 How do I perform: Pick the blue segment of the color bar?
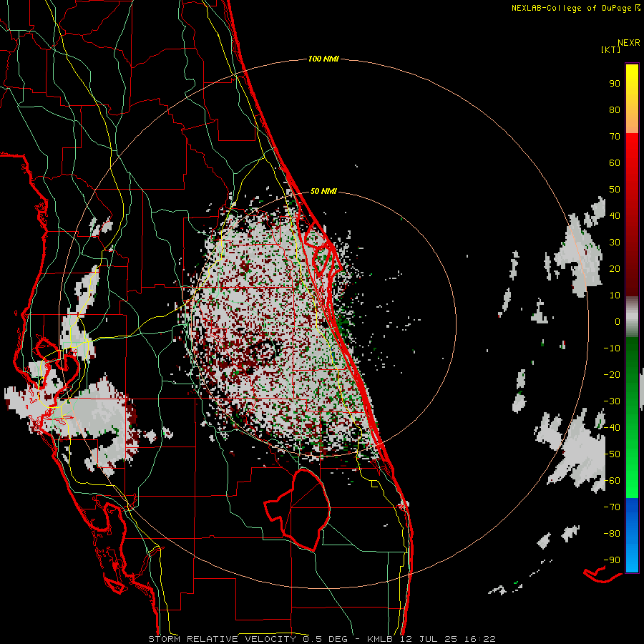coord(632,535)
